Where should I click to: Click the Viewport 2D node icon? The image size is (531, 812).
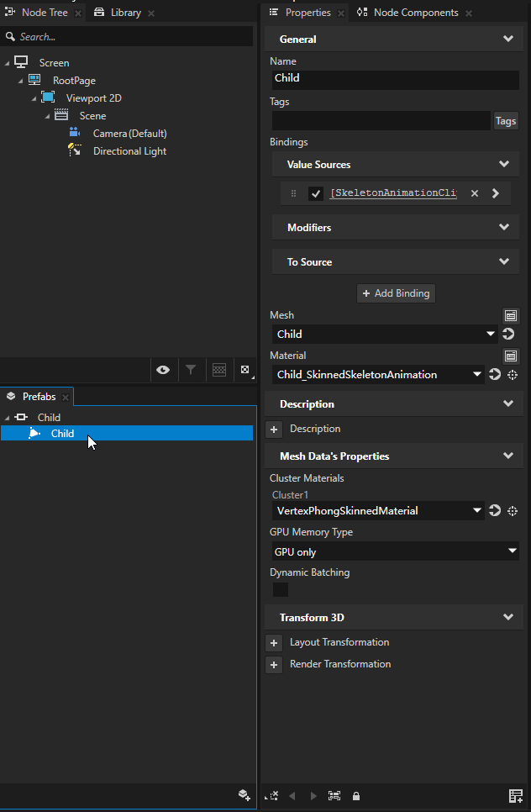point(48,98)
